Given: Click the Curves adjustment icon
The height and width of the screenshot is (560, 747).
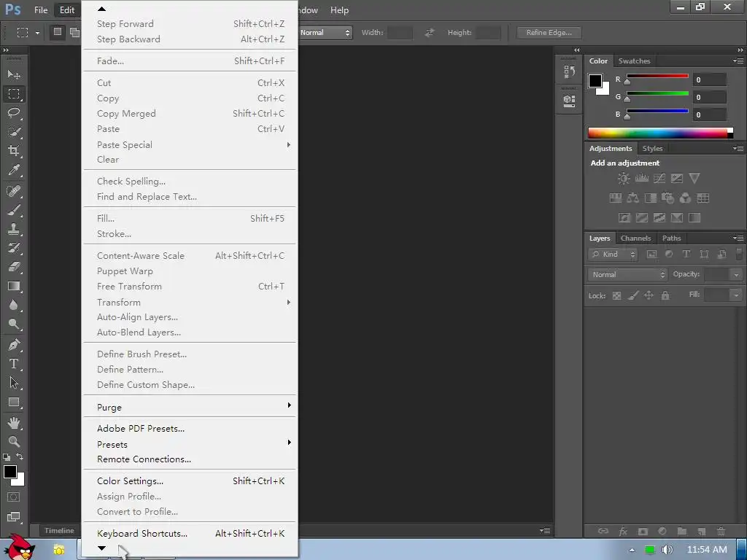Looking at the screenshot, I should click(x=659, y=179).
